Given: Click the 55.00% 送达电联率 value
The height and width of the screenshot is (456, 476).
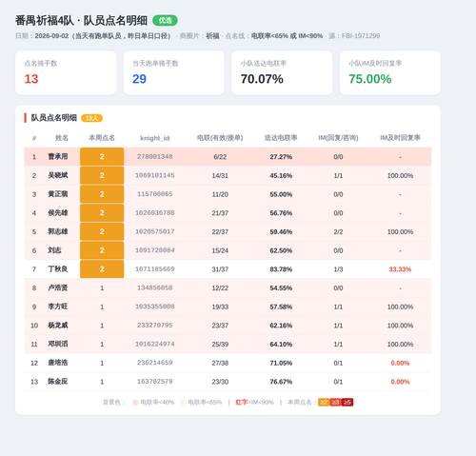Looking at the screenshot, I should (281, 194).
